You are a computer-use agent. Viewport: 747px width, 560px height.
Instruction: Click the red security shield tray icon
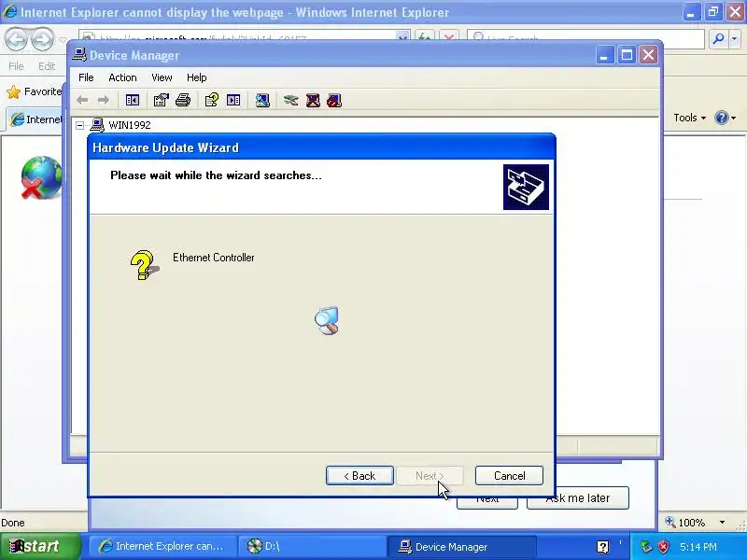663,547
